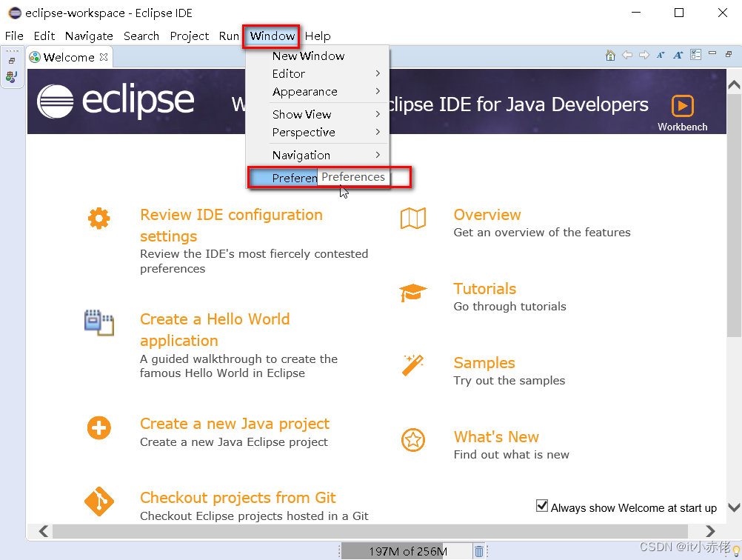Open the Navigate menu

89,36
